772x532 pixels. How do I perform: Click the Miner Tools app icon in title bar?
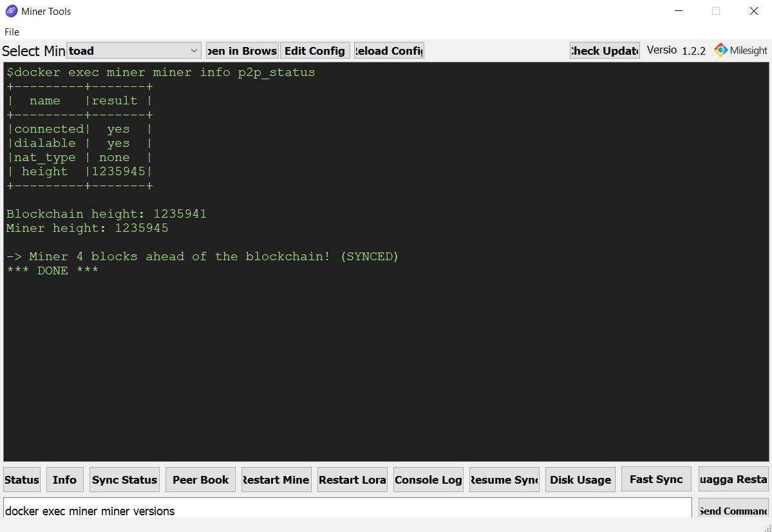pyautogui.click(x=12, y=11)
